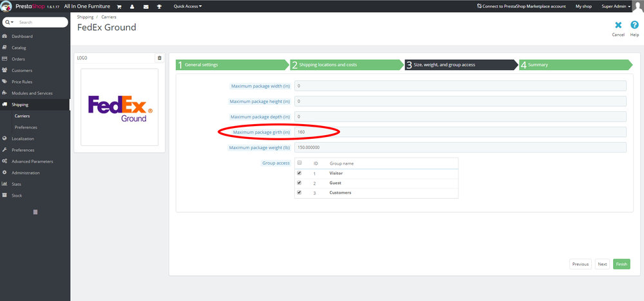Expand the Quick Access dropdown
Screen dimensions: 644x301
point(187,6)
